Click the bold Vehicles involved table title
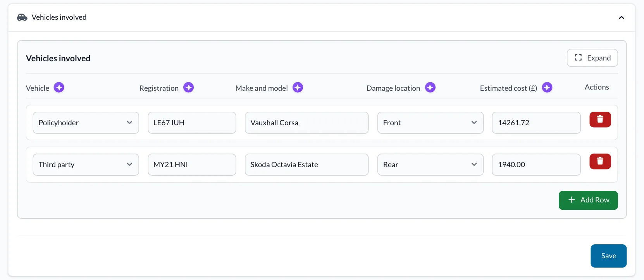This screenshot has width=644, height=280. [x=58, y=58]
